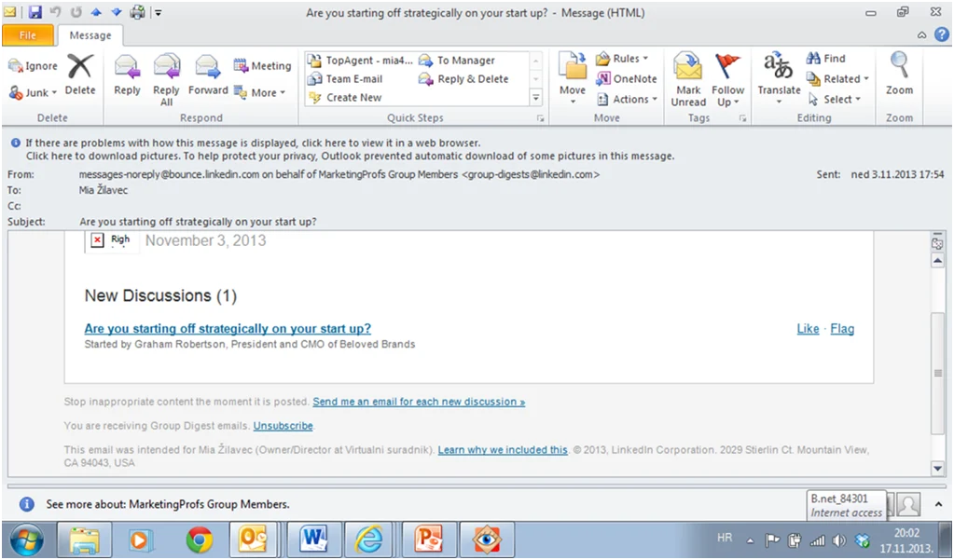Delete this message with the X icon
The height and width of the screenshot is (560, 954).
pos(80,75)
